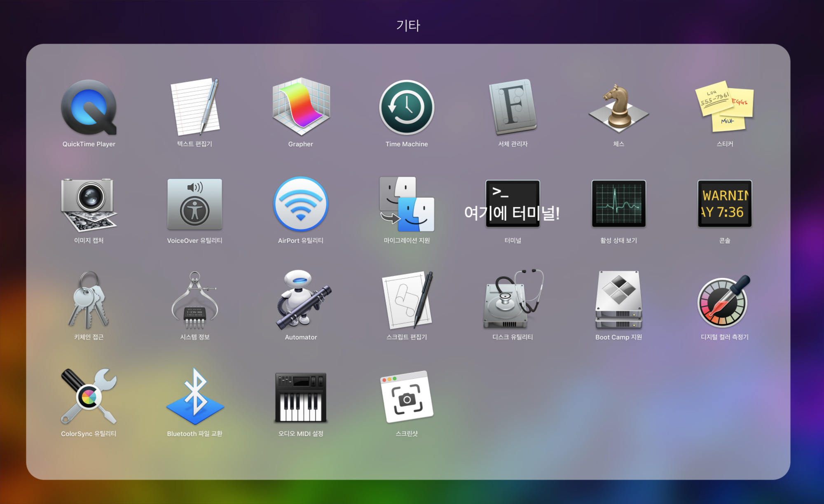The height and width of the screenshot is (504, 824).
Task: Launch AirPort 유틸리티 Wi-Fi icon
Action: pyautogui.click(x=301, y=205)
